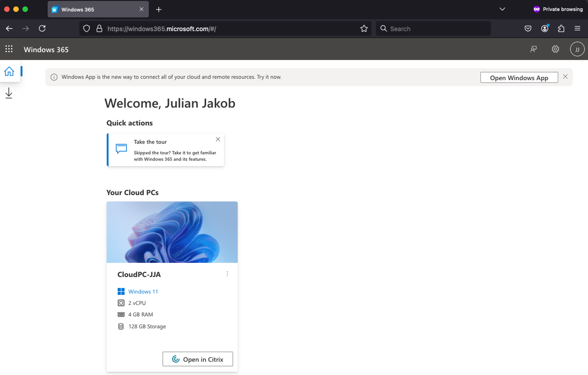Click the 2 vCPU spec text
This screenshot has width=588, height=375.
tap(137, 303)
